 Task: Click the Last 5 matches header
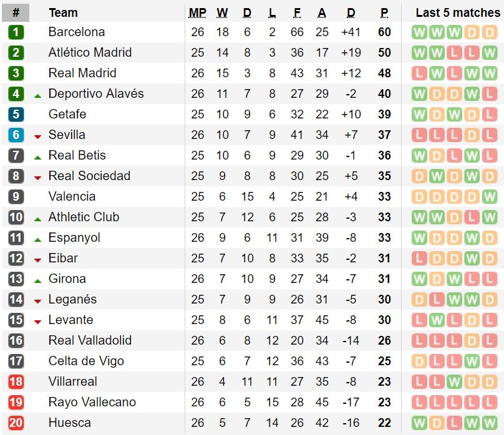point(457,12)
